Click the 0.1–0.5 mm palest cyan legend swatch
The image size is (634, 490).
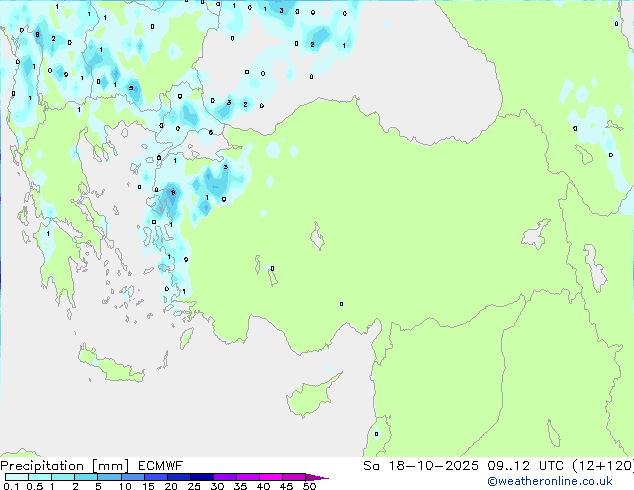pos(17,477)
